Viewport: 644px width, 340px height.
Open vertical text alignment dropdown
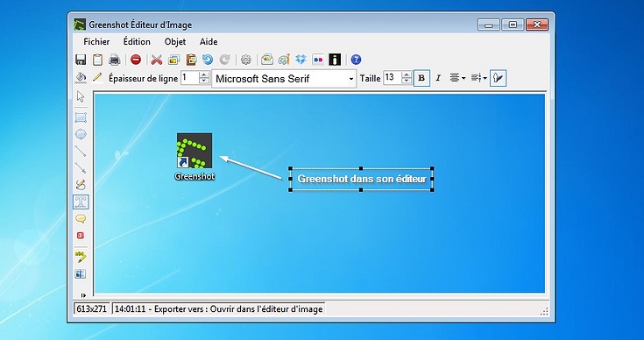point(478,78)
